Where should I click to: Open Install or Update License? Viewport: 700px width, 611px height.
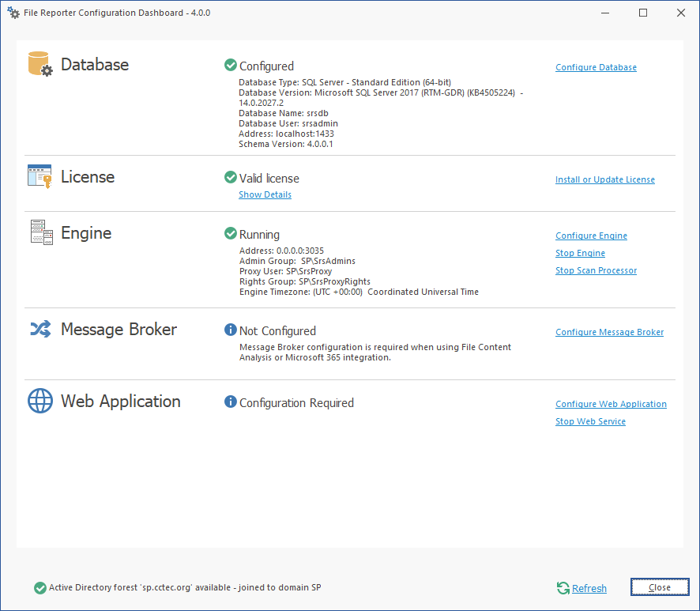tap(604, 179)
